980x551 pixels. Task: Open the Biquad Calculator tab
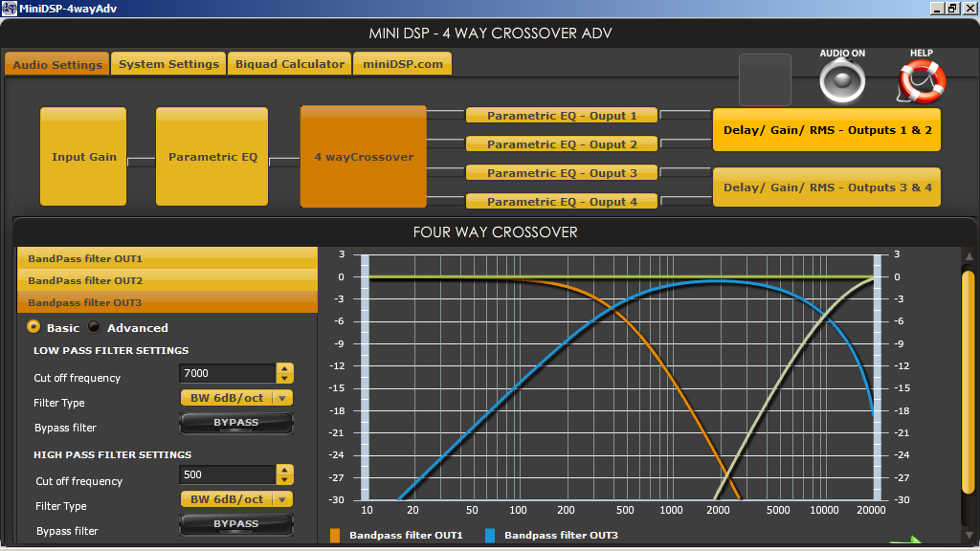pyautogui.click(x=289, y=64)
